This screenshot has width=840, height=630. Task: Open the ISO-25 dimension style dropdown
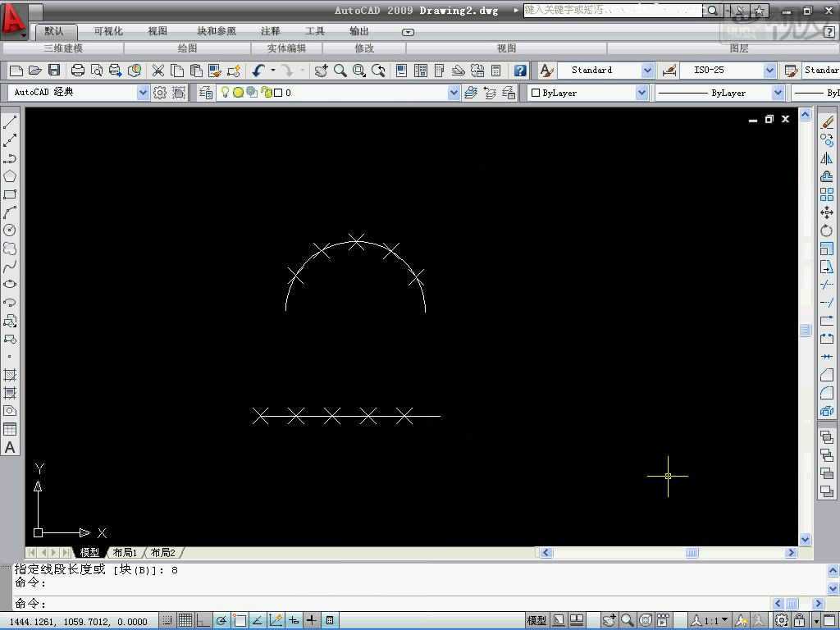click(769, 71)
